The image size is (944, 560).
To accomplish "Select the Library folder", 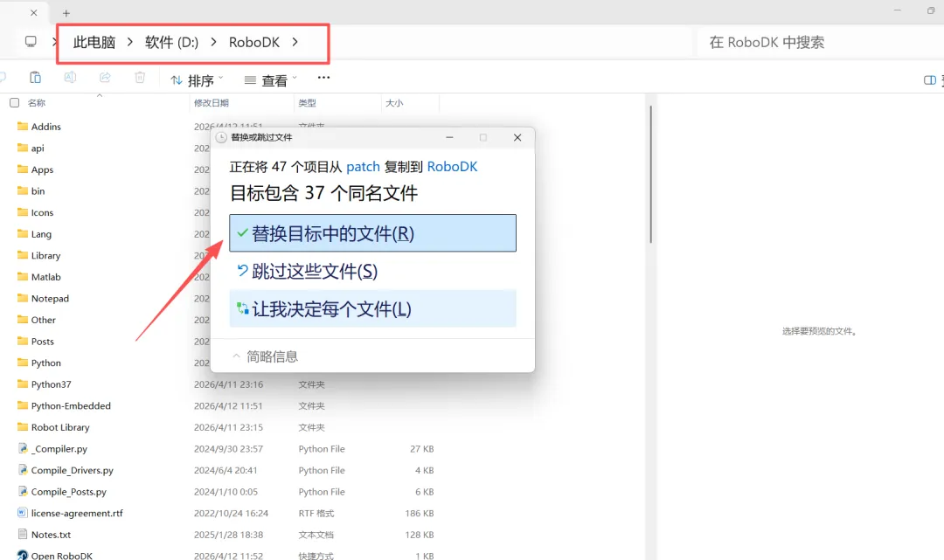I will pos(45,256).
